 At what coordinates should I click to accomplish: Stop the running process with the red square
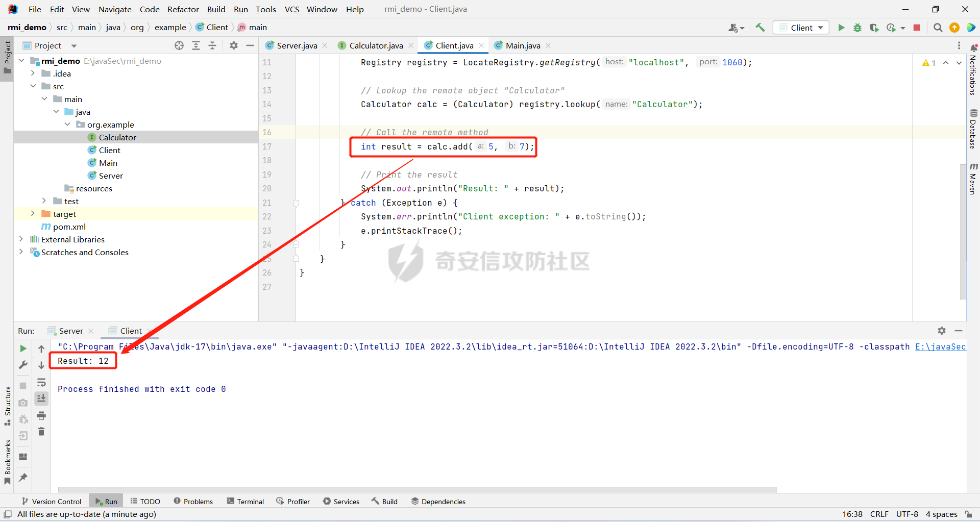coord(917,28)
